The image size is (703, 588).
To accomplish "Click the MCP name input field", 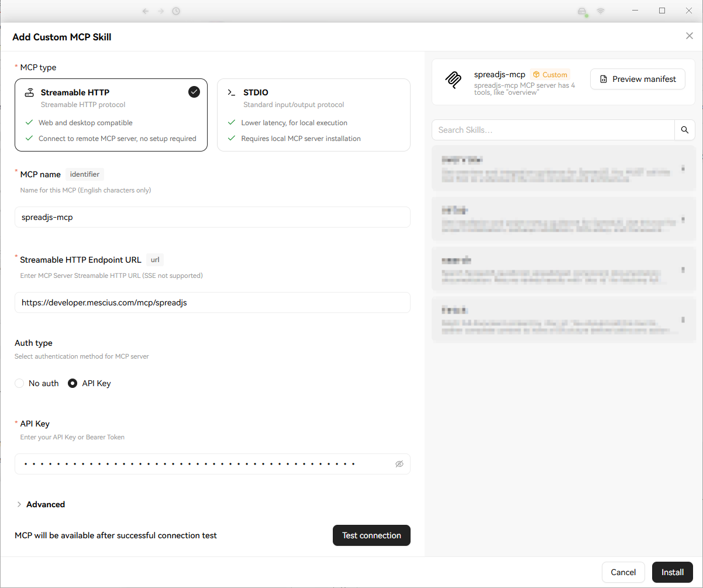I will [212, 217].
